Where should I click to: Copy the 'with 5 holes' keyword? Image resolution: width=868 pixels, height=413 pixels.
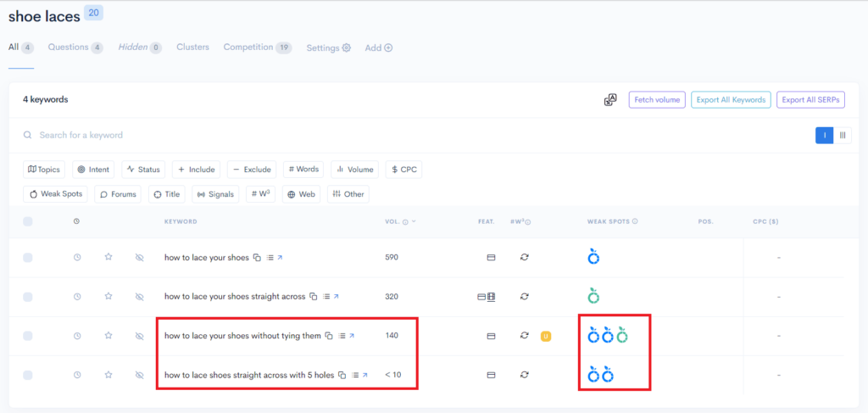(x=342, y=376)
